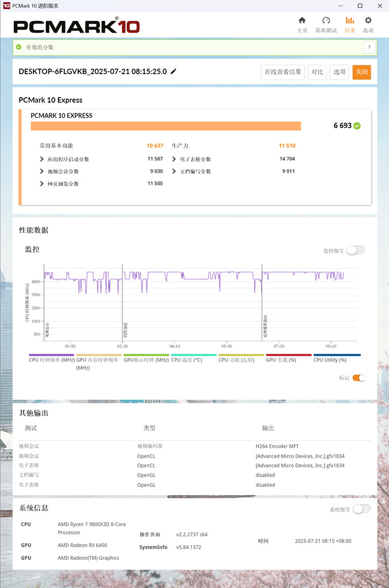Toggle GPU 内存时钟频率 legend swatch
The height and width of the screenshot is (588, 389).
point(99,355)
